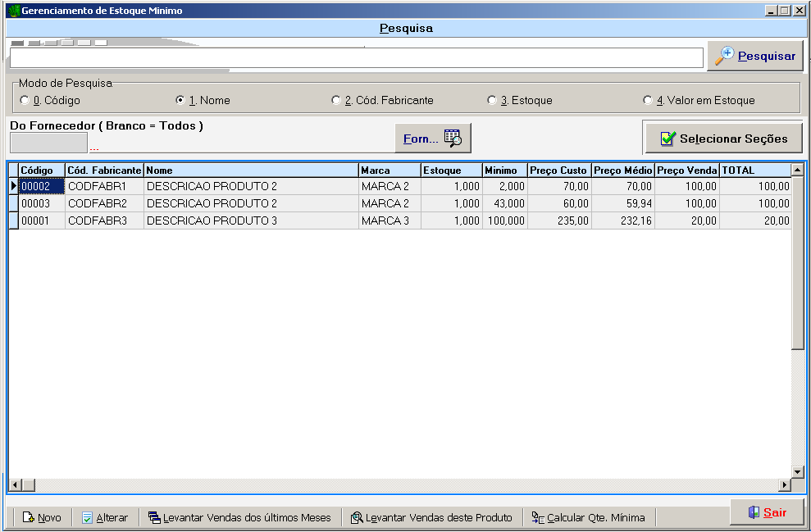Click the Levantar Vendas dos últimos Meses icon

coord(154,517)
